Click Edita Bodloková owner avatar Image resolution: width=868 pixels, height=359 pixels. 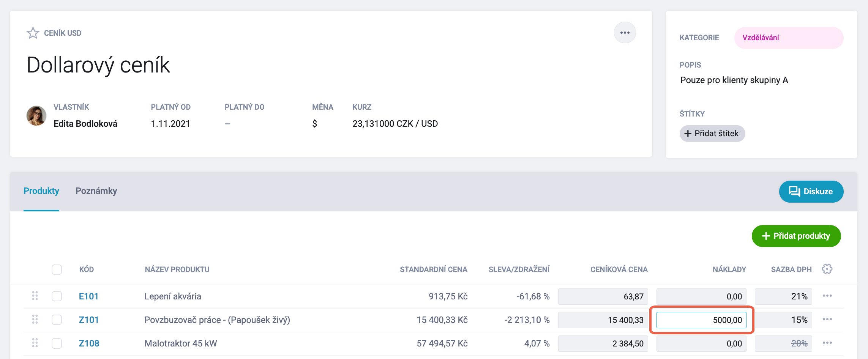click(36, 116)
